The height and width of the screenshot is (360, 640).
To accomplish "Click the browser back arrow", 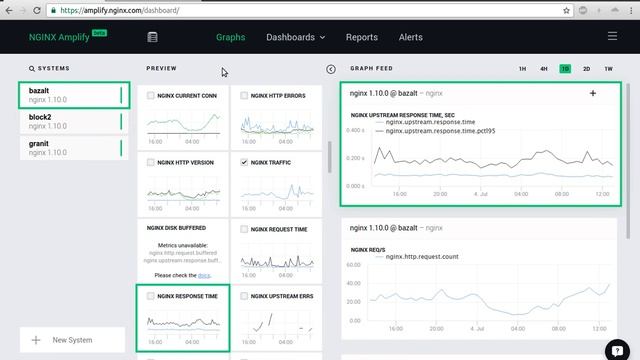I will click(9, 11).
